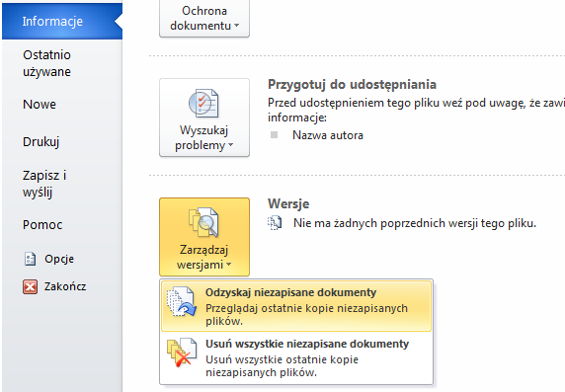Click the Zarządzaj wersjami magnifier icon
The width and height of the screenshot is (565, 392).
tap(203, 223)
